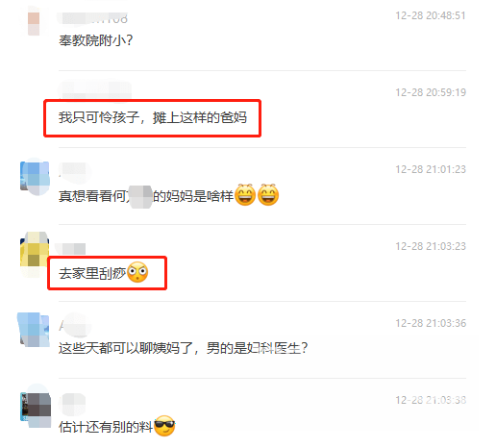Open the blue avatar beside 真想看看 comment
This screenshot has width=496, height=448.
point(35,177)
